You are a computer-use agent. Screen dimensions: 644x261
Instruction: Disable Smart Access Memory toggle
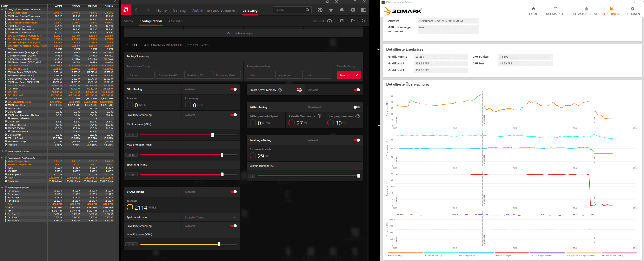pyautogui.click(x=357, y=90)
